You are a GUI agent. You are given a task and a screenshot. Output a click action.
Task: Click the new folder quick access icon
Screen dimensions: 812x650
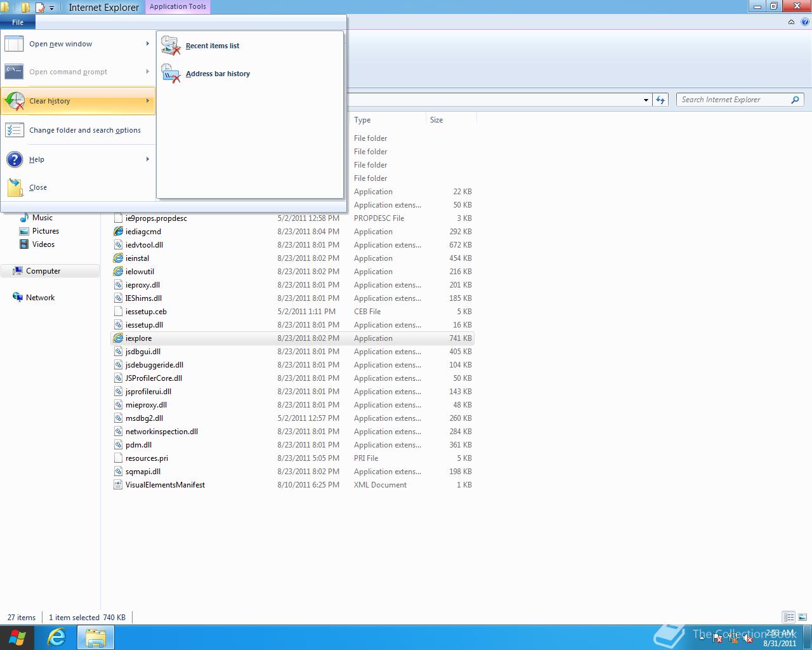(x=26, y=8)
